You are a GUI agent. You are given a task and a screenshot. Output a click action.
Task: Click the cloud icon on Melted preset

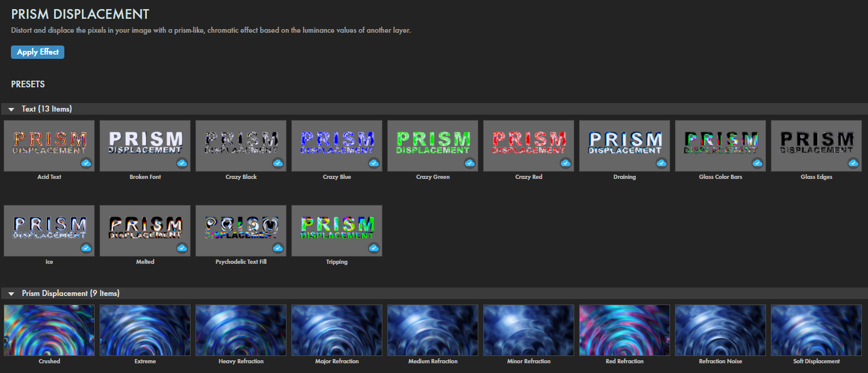point(182,248)
